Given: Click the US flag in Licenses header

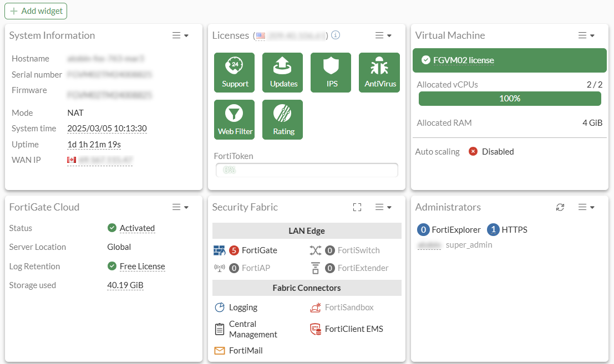Looking at the screenshot, I should point(260,36).
